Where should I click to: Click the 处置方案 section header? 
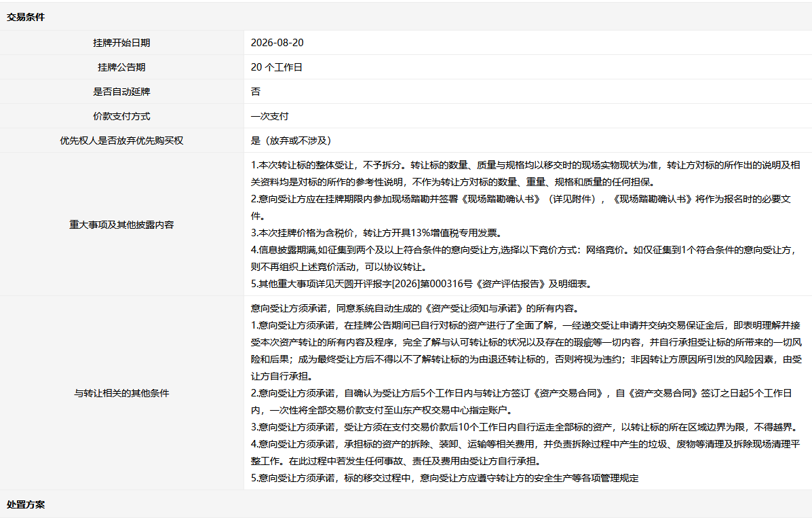[26, 504]
